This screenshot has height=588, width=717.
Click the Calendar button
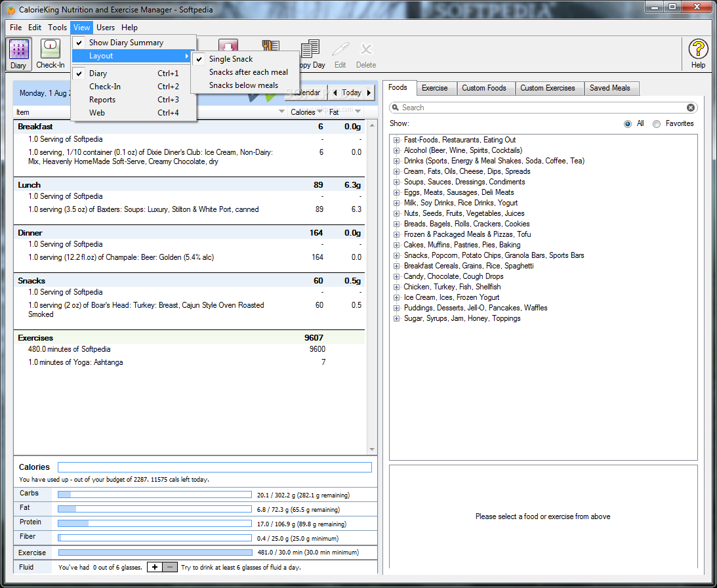click(x=306, y=93)
